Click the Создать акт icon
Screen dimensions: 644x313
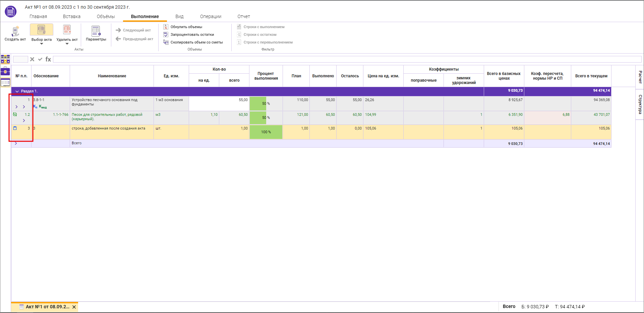pyautogui.click(x=15, y=31)
